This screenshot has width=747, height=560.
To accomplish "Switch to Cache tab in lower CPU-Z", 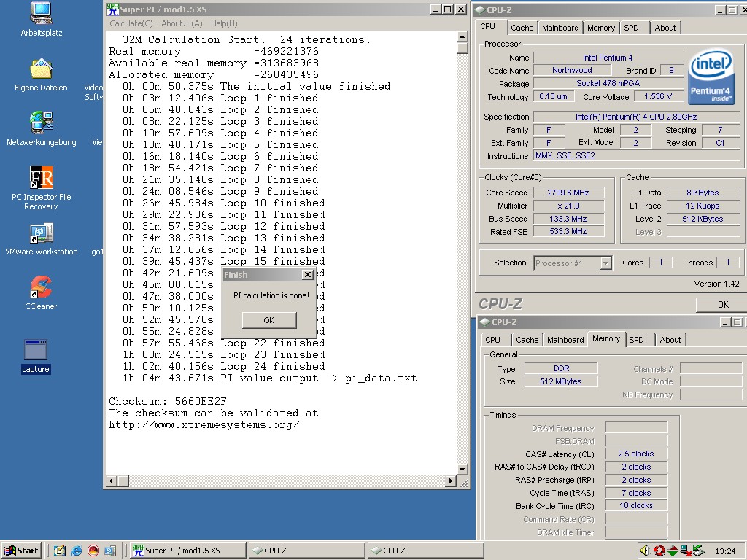I will click(527, 340).
